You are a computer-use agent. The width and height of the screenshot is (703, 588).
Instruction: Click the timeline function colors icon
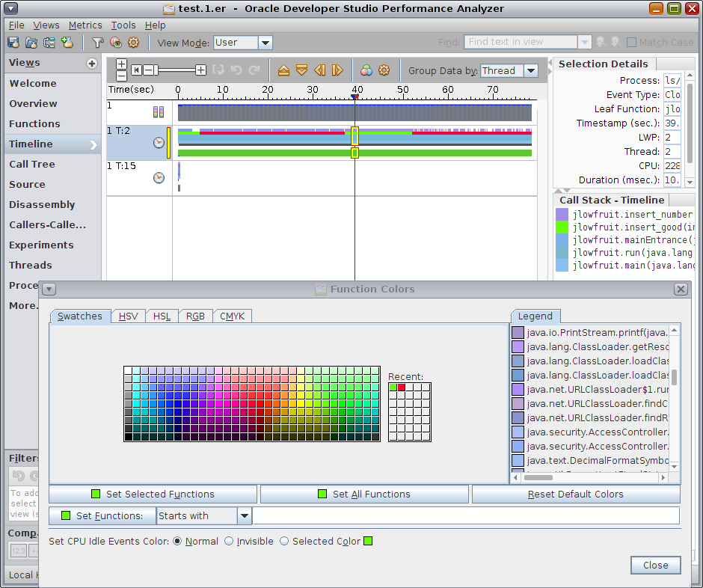tap(366, 70)
